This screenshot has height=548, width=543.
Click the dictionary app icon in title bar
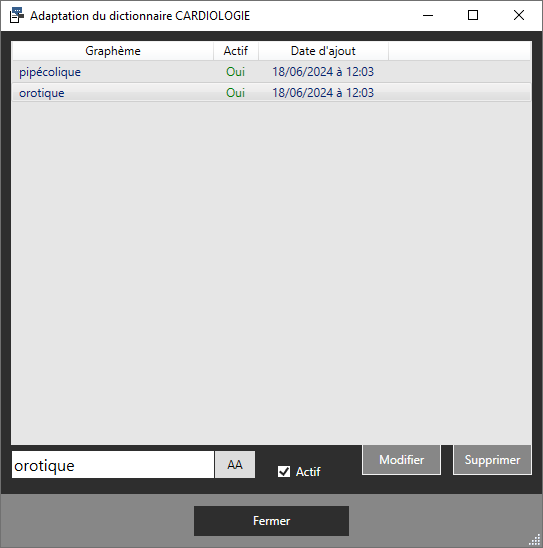pyautogui.click(x=16, y=15)
